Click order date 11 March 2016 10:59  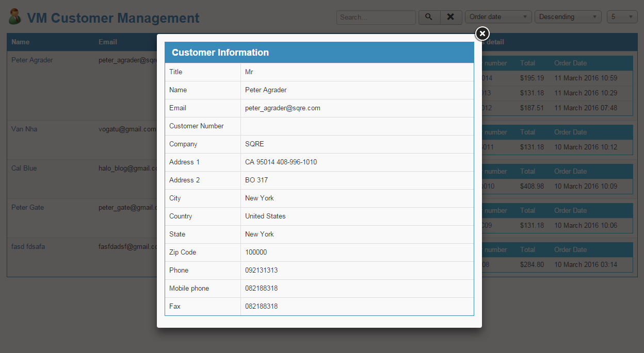coord(586,78)
